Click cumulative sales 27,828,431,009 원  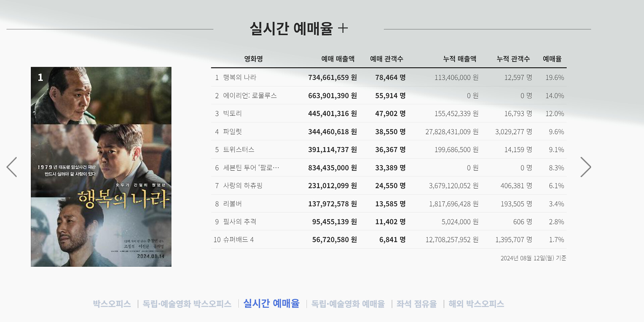[x=452, y=132]
